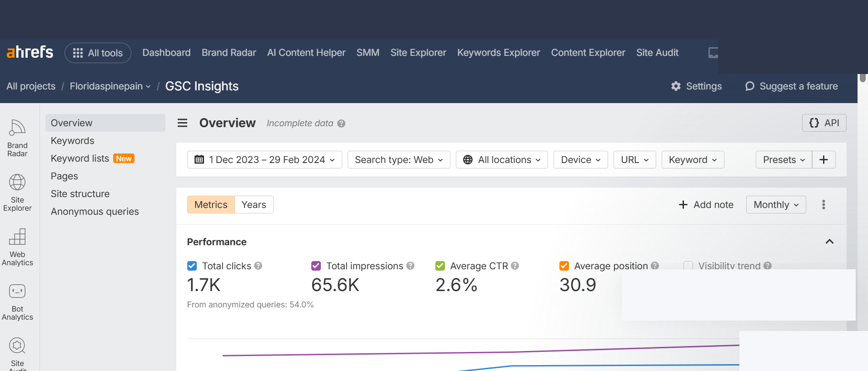Click the GSC Insights page title
The width and height of the screenshot is (868, 371).
click(202, 86)
